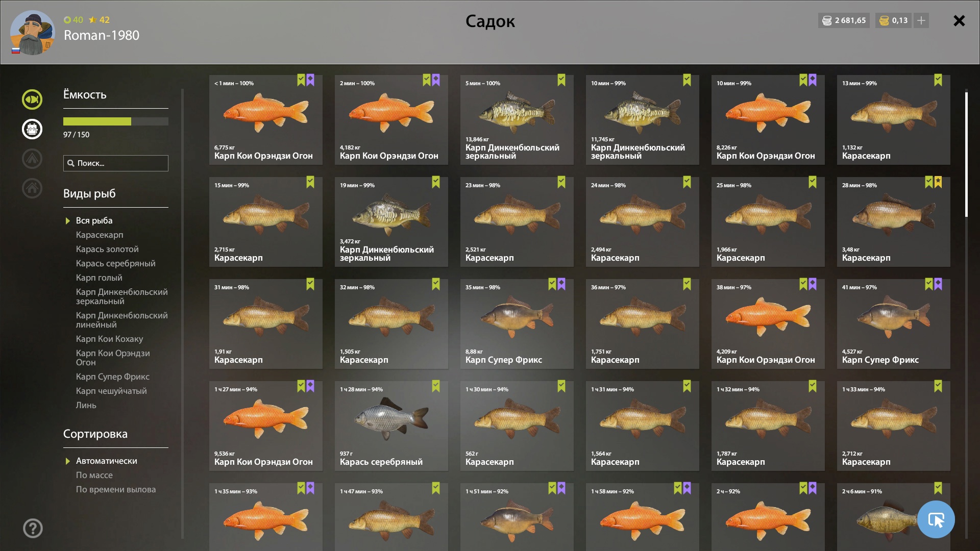
Task: Click the Ёмкость capacity progress bar
Action: [116, 121]
